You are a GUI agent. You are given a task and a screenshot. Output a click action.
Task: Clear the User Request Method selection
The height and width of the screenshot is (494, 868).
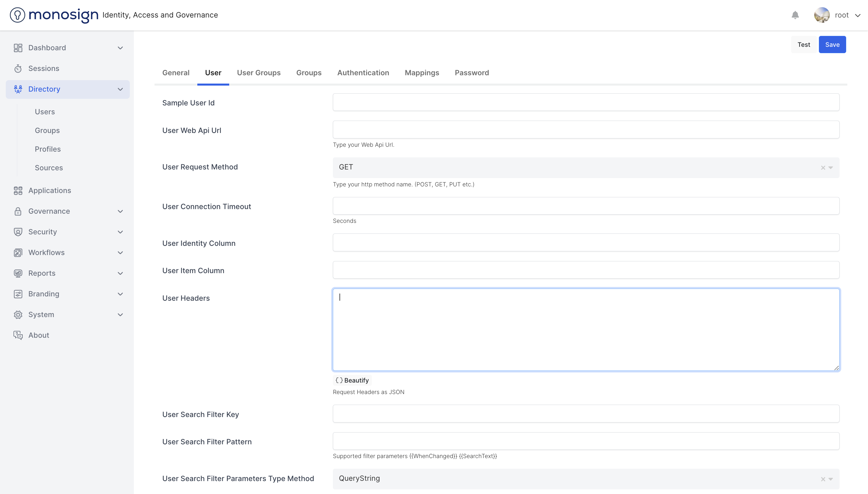(x=823, y=168)
